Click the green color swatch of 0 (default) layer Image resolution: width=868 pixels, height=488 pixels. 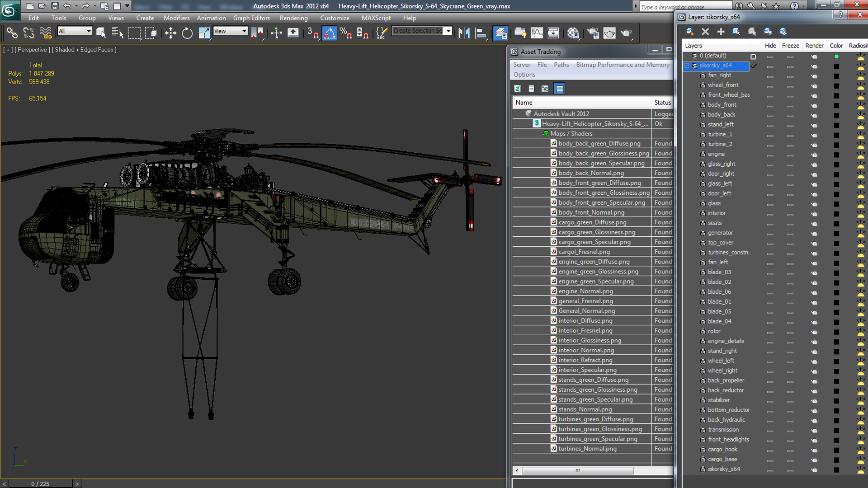pyautogui.click(x=836, y=56)
